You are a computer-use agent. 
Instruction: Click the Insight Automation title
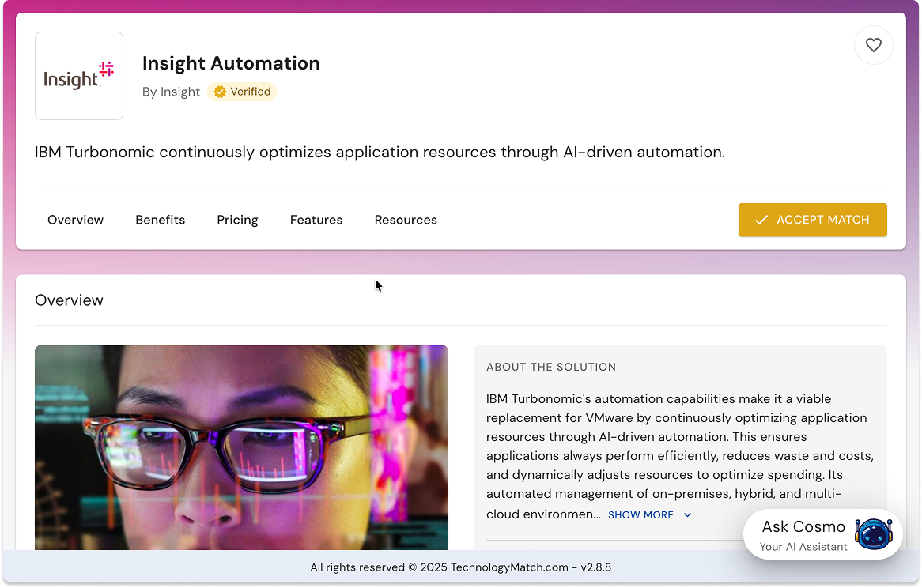coord(231,63)
